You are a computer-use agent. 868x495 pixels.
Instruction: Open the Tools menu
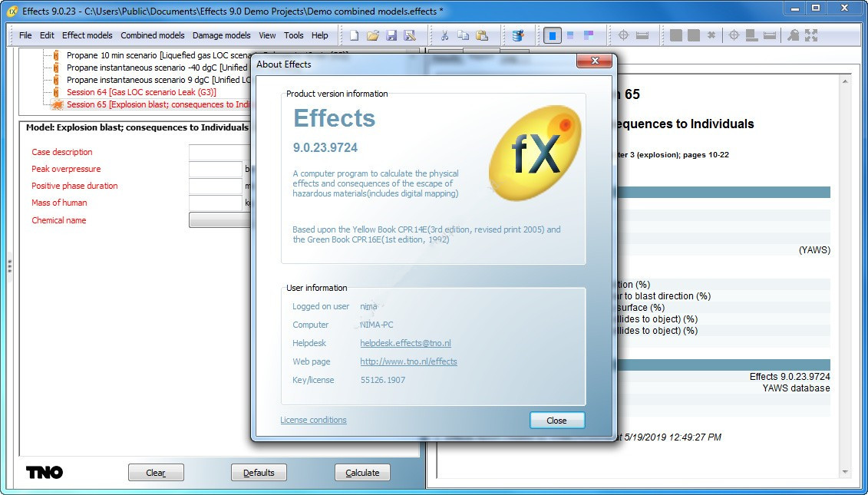coord(293,35)
